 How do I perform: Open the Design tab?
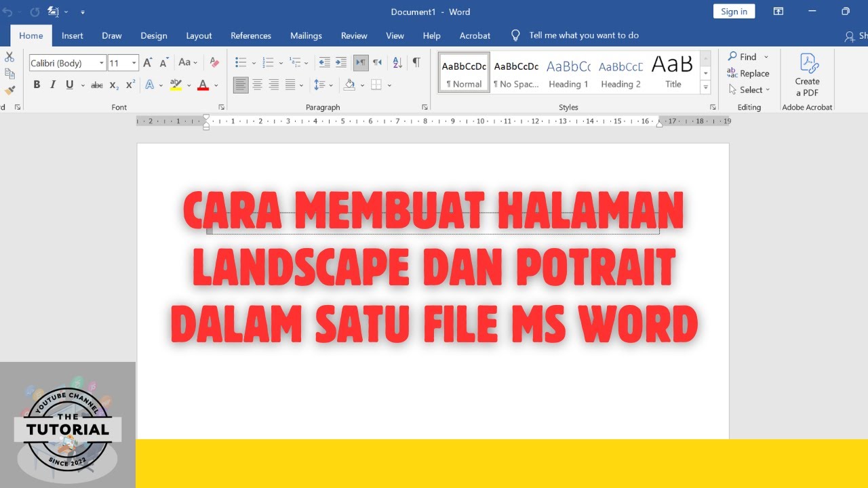154,35
